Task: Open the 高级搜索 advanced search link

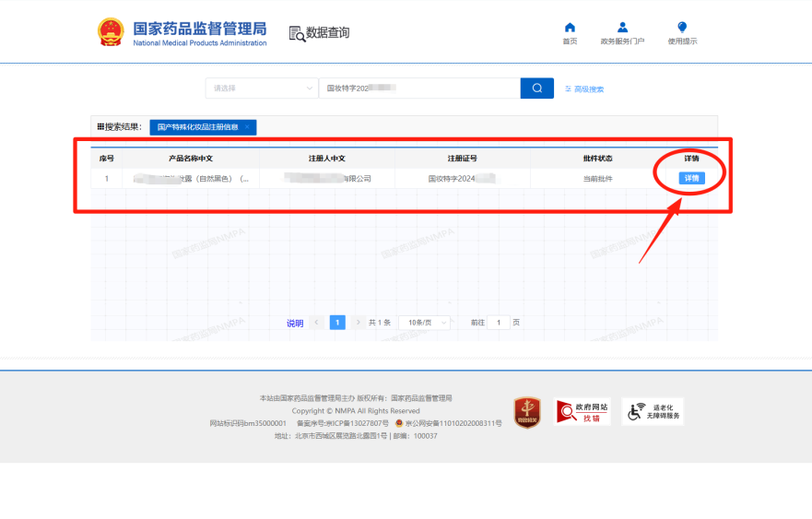Action: [584, 89]
